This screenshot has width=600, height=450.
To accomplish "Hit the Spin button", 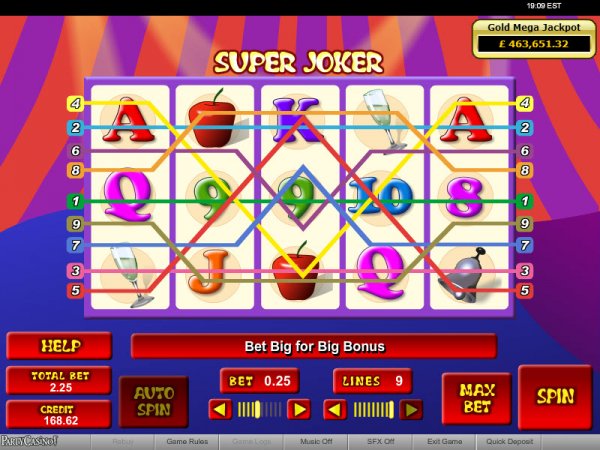I will 555,397.
